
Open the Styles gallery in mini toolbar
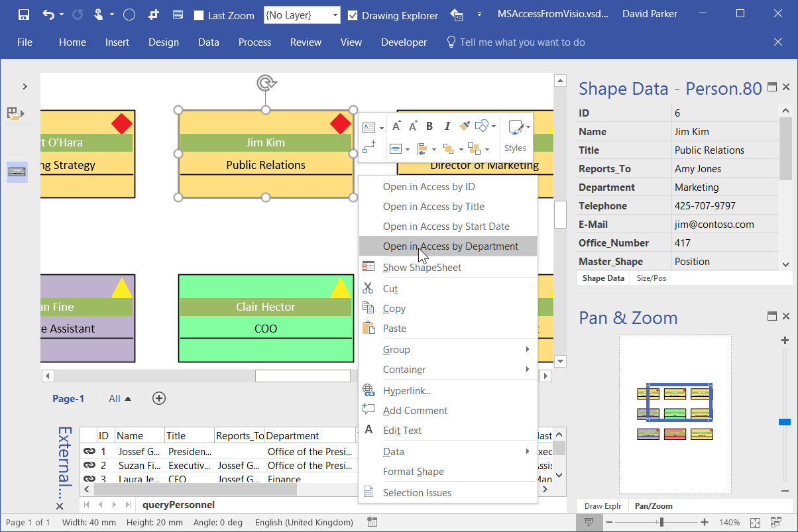pyautogui.click(x=516, y=136)
